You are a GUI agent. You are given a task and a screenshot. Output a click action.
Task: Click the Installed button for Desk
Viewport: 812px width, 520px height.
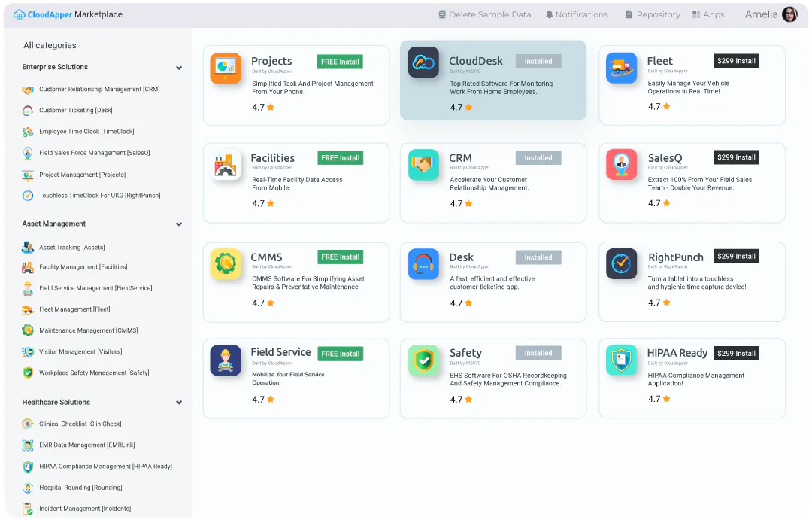538,257
